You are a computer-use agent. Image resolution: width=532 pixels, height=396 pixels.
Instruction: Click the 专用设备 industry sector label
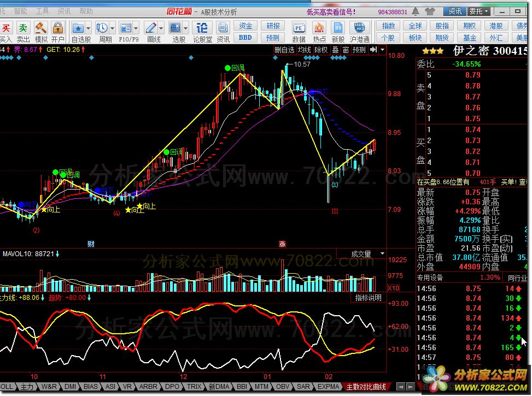[430, 277]
